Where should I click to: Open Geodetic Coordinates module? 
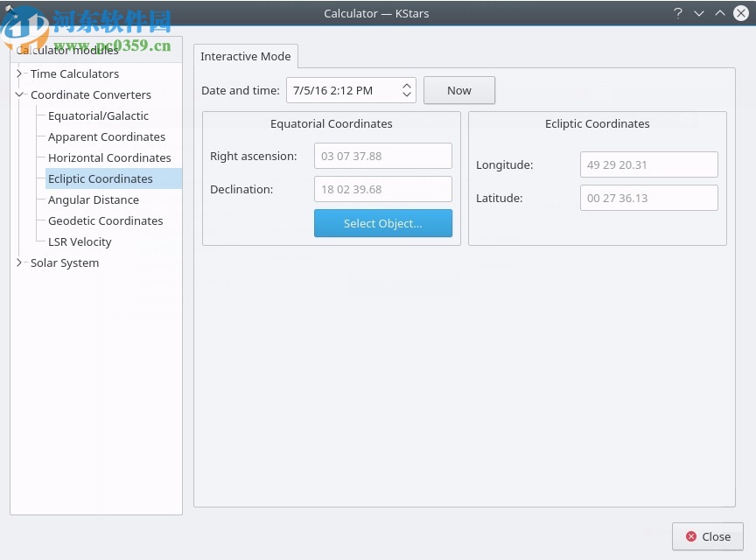tap(106, 220)
